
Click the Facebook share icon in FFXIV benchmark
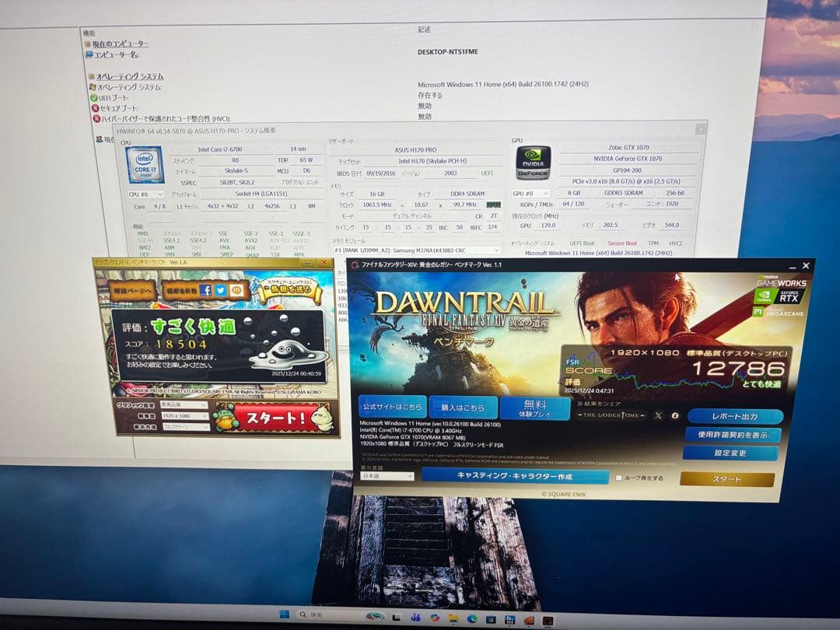[x=676, y=415]
